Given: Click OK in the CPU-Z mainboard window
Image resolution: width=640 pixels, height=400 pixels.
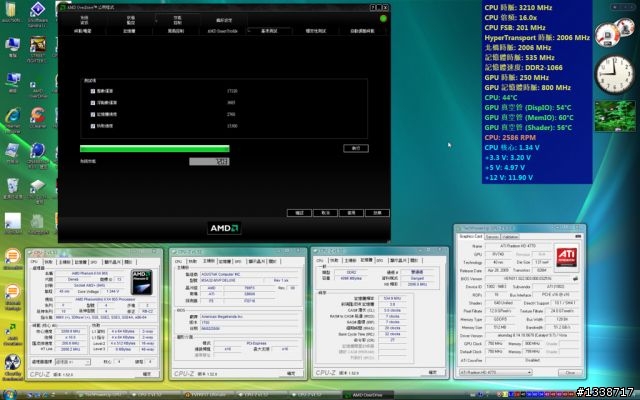Looking at the screenshot, I should tap(291, 373).
